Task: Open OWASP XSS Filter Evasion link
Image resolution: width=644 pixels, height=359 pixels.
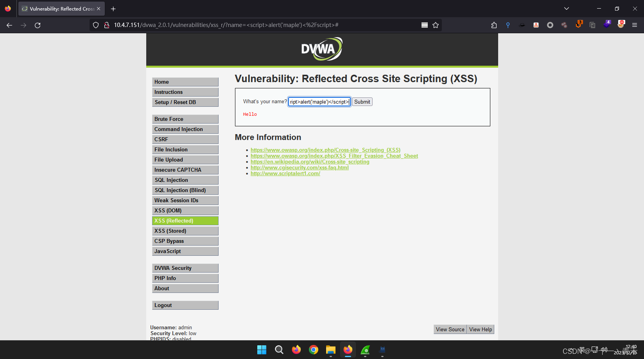Action: point(334,156)
